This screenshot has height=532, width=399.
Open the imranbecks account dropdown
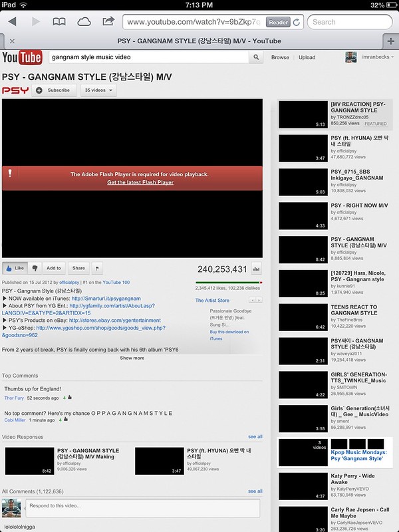click(370, 57)
